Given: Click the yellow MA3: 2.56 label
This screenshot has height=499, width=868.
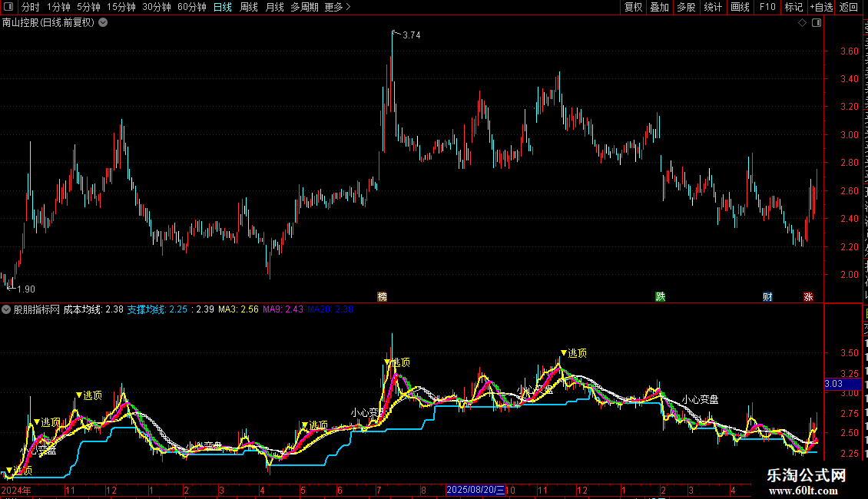Looking at the screenshot, I should coord(238,309).
